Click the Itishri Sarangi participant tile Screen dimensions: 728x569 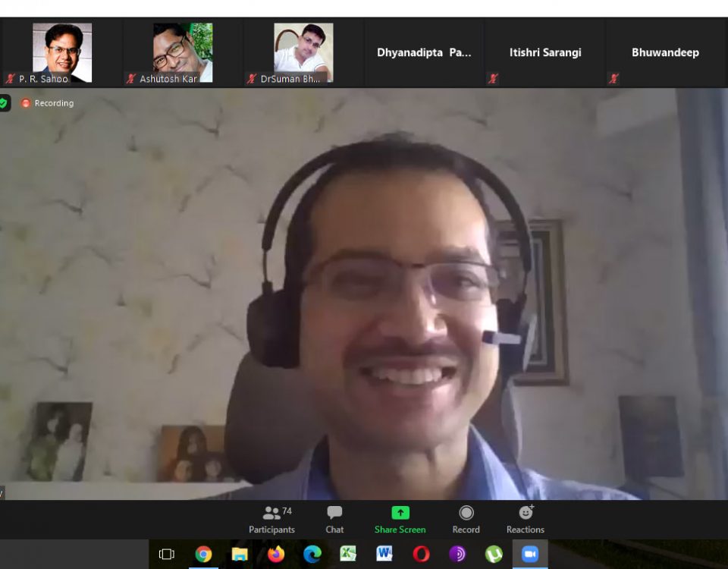[x=545, y=53]
